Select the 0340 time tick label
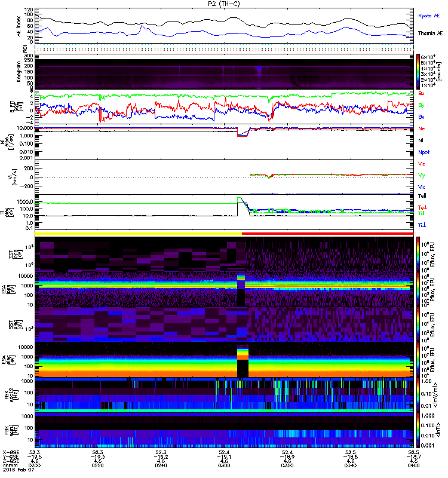 351,465
